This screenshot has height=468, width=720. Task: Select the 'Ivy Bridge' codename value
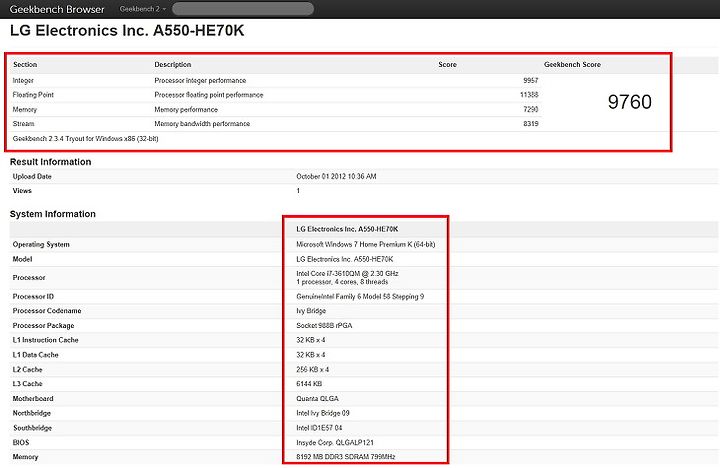(x=311, y=311)
